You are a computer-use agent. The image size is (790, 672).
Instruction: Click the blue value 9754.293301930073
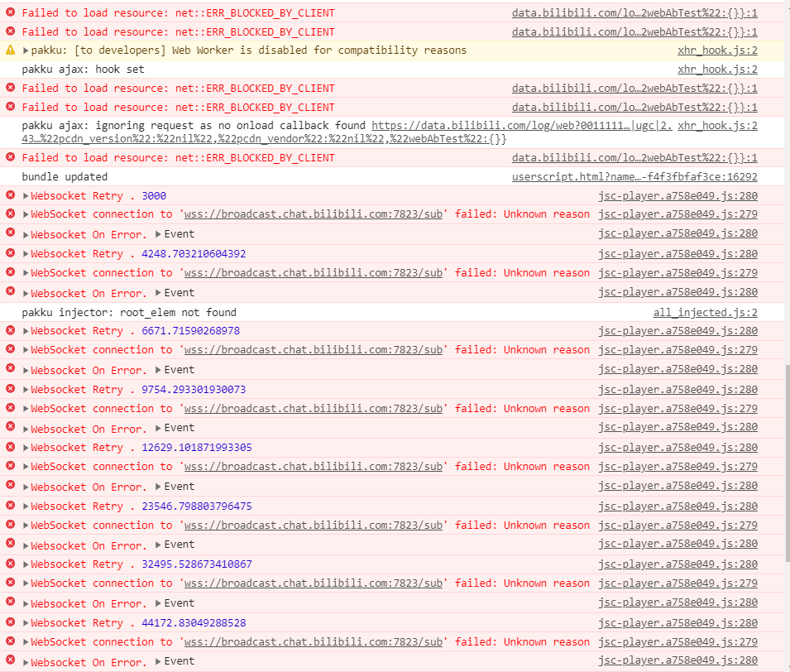194,390
